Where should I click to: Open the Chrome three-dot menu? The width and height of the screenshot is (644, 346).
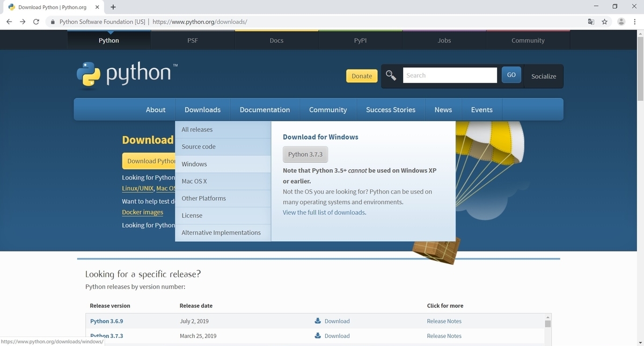[x=635, y=21]
